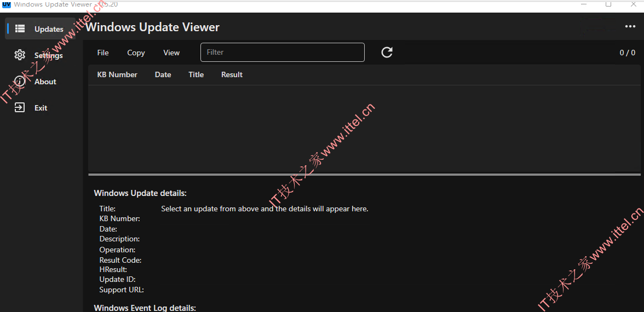
Task: Select Exit in the sidebar
Action: coord(41,107)
